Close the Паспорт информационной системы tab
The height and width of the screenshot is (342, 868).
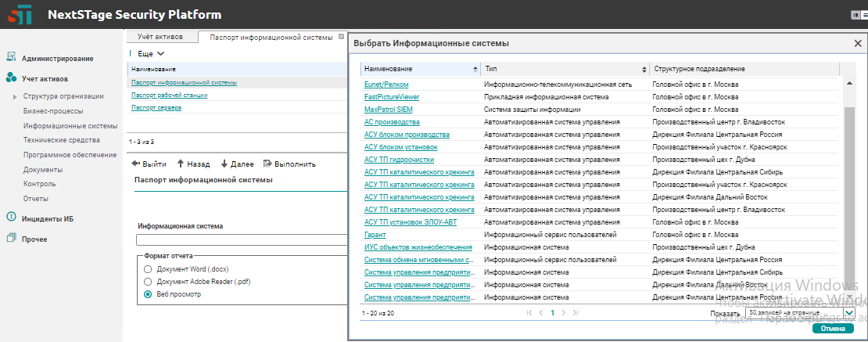tap(341, 37)
